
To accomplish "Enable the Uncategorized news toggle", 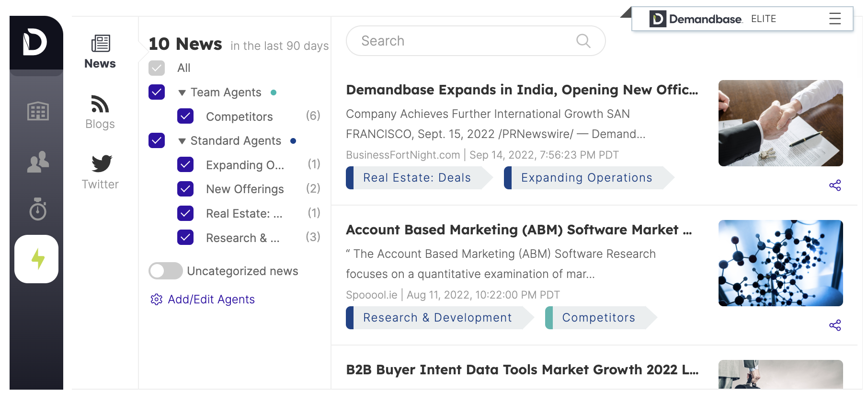I will [166, 271].
